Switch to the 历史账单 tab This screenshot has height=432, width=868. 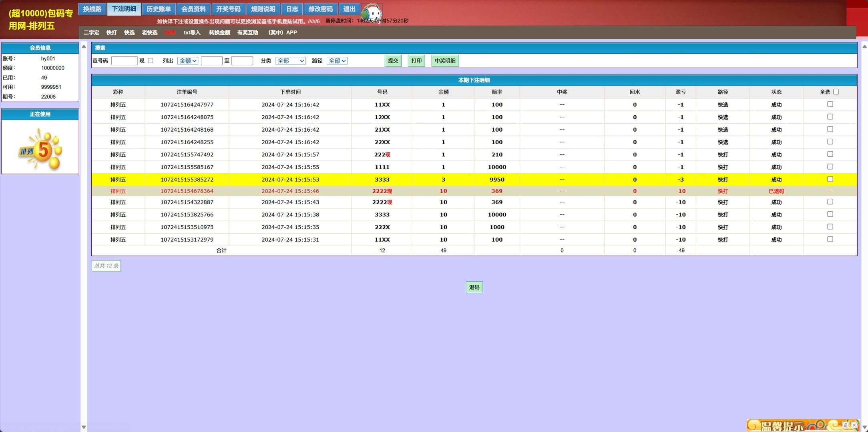tap(159, 9)
